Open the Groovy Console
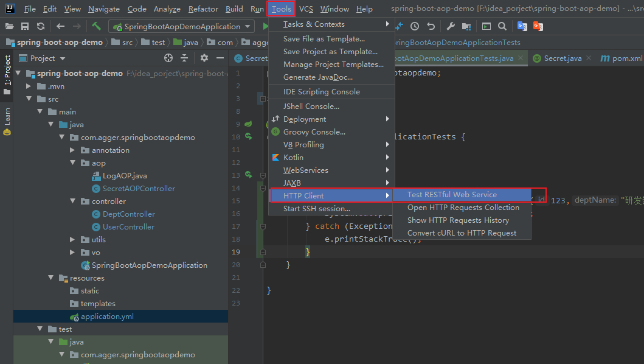The image size is (644, 364). click(x=331, y=131)
